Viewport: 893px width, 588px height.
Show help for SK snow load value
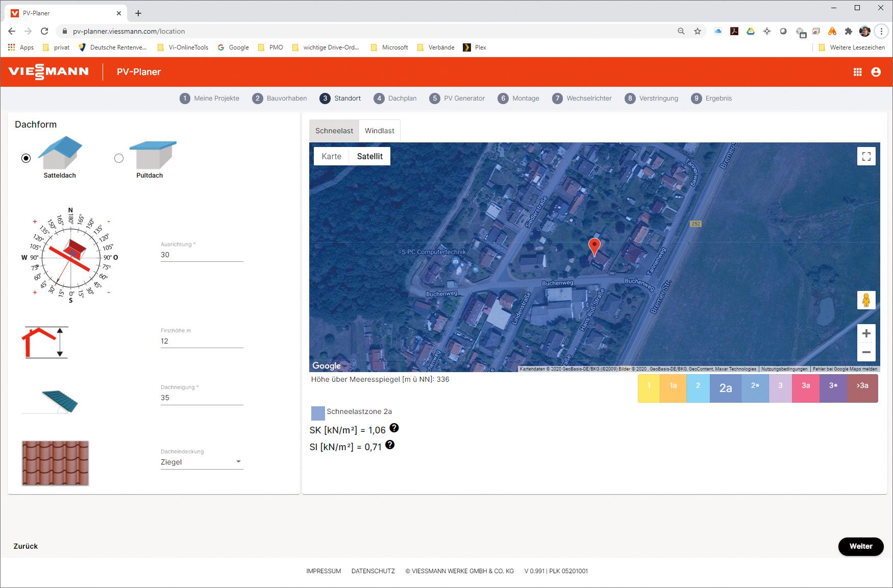click(x=394, y=428)
